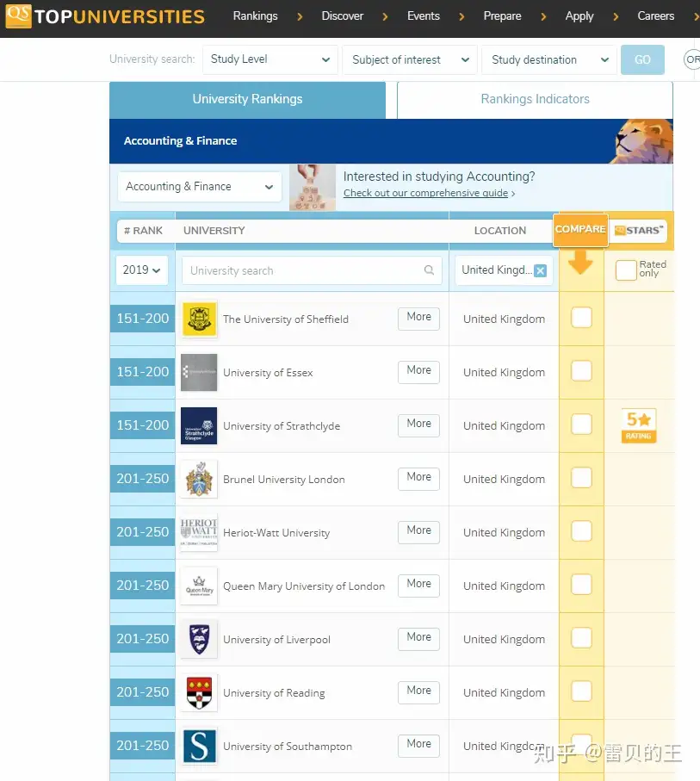Click More for University of Strathclyde
Viewport: 700px width, 781px height.
point(419,425)
